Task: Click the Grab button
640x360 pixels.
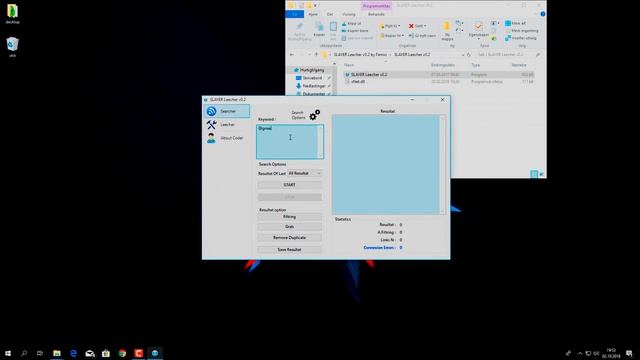Action: pos(289,227)
